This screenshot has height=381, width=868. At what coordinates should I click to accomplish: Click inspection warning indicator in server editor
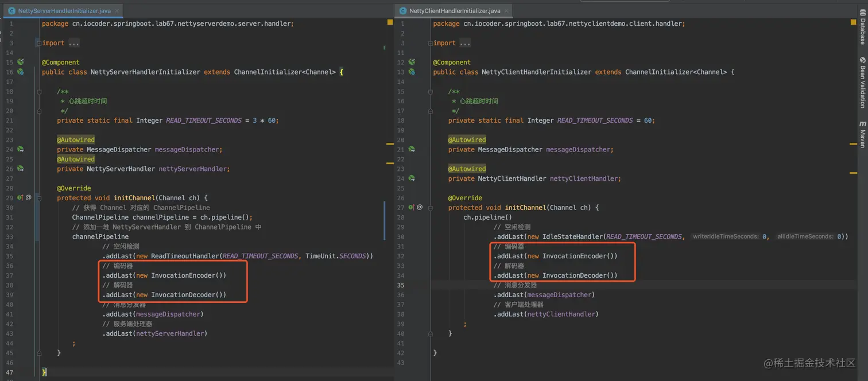(x=390, y=22)
